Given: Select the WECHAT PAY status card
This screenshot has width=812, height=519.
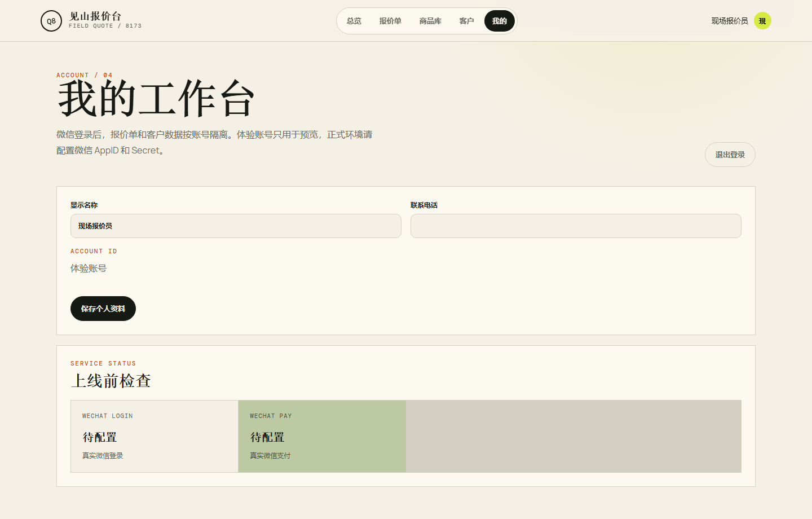Looking at the screenshot, I should pyautogui.click(x=322, y=436).
